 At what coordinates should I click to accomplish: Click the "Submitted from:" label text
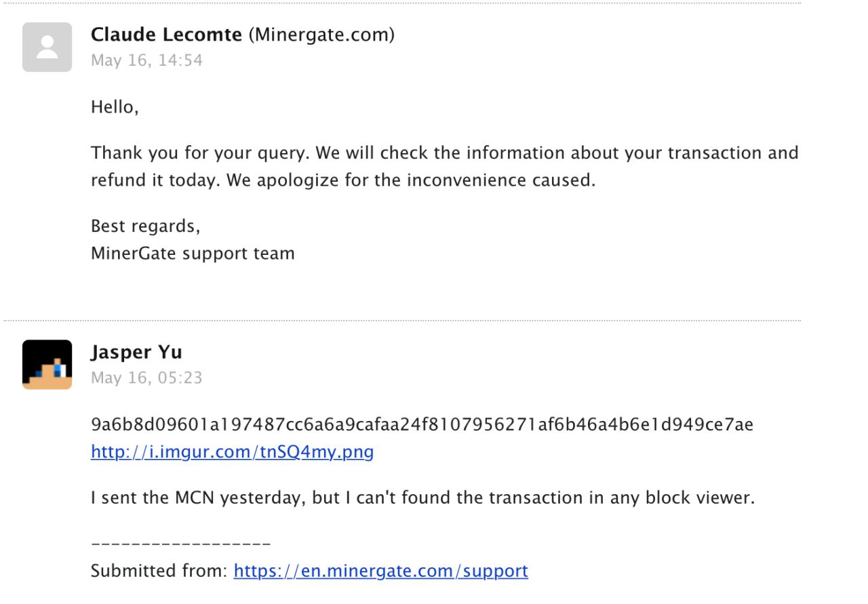[x=160, y=571]
